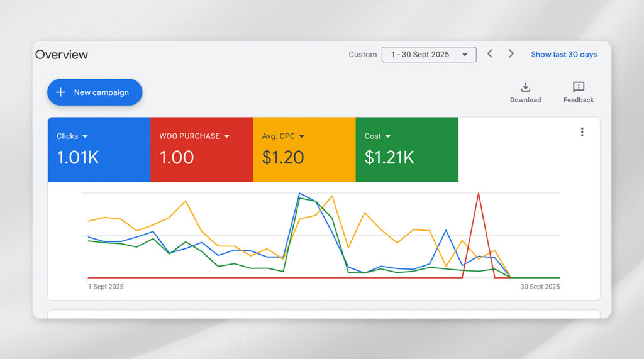Click the plus icon in New campaign
Image resolution: width=644 pixels, height=359 pixels.
tap(61, 92)
